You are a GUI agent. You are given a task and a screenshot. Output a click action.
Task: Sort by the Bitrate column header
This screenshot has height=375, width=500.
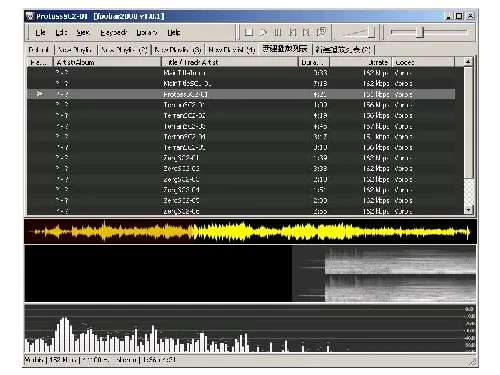coord(361,62)
